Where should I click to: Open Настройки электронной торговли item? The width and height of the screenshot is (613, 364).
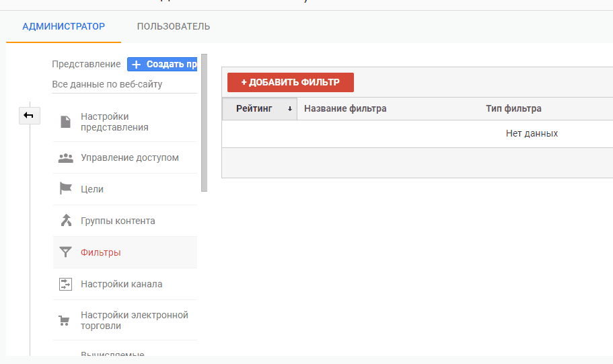click(x=134, y=320)
